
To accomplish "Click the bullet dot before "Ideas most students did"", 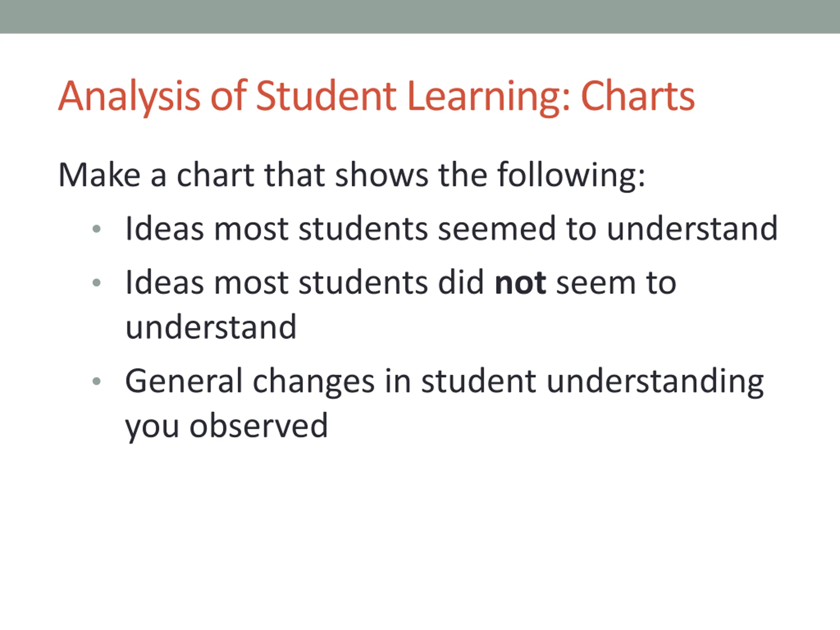I will tap(96, 283).
